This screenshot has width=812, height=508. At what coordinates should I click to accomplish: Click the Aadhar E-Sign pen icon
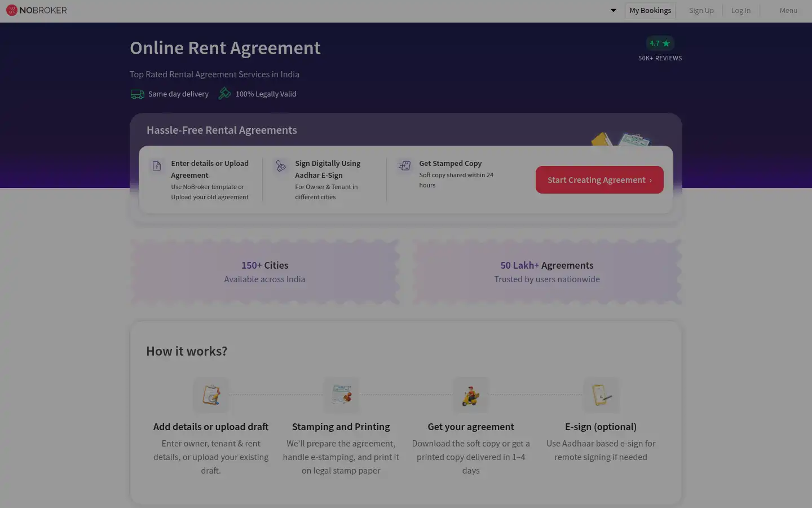click(281, 166)
